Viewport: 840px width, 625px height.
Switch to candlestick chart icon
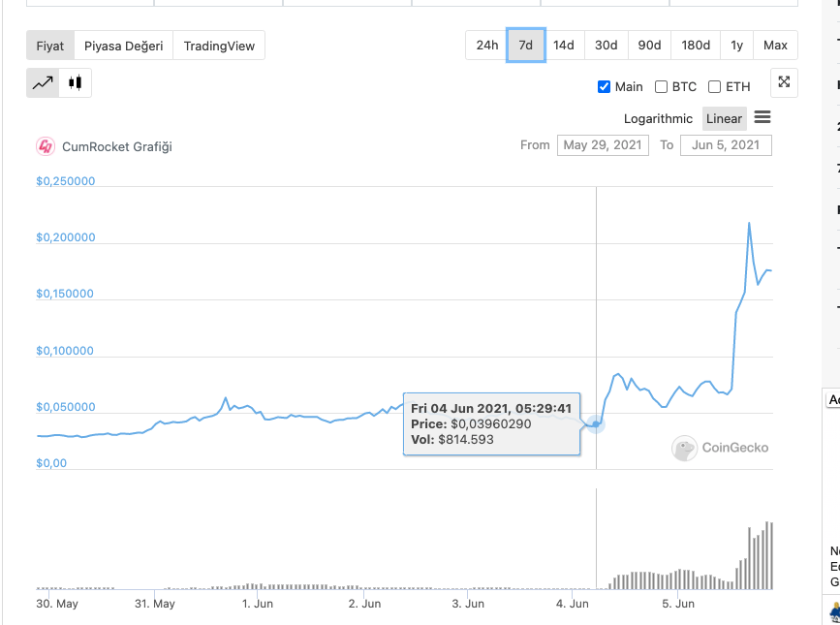pos(76,83)
